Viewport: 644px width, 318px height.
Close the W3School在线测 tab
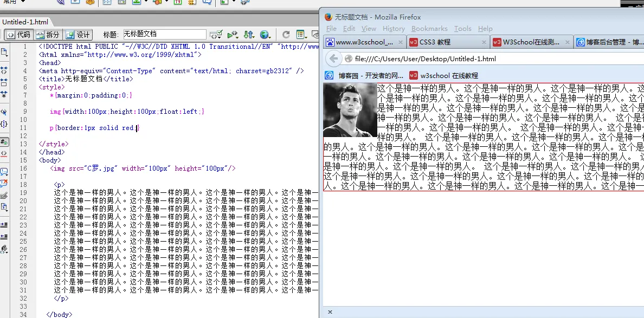567,42
